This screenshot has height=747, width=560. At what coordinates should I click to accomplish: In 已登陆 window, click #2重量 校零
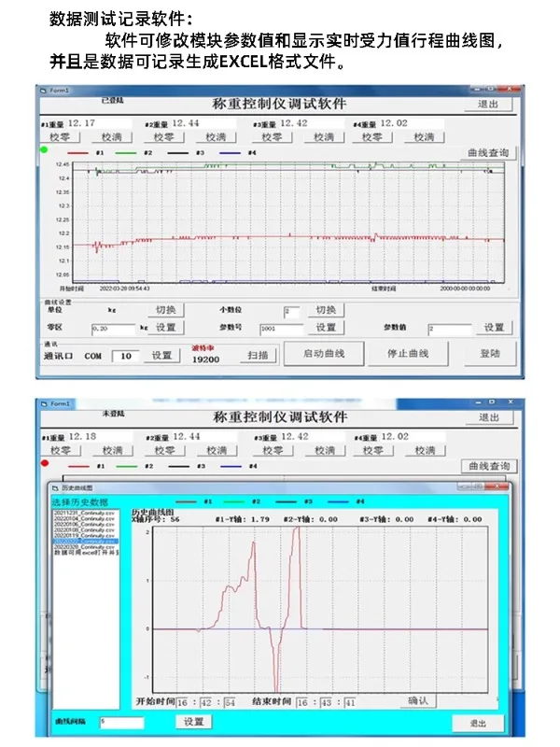164,137
